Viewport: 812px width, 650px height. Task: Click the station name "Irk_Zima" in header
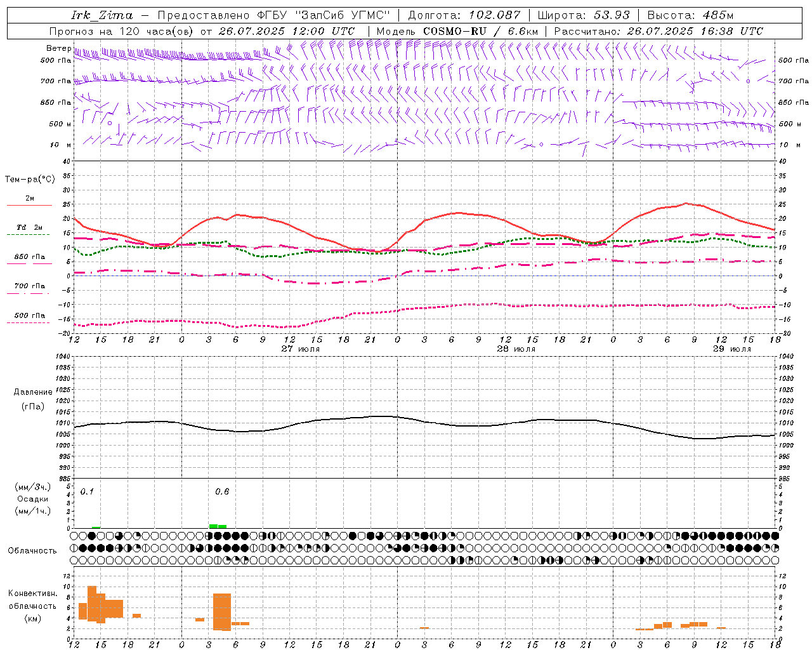click(x=102, y=15)
